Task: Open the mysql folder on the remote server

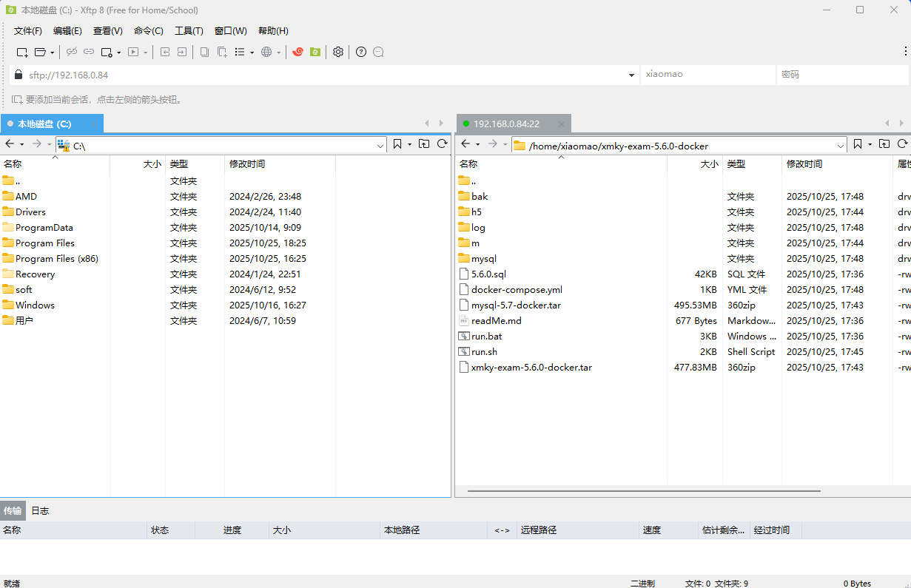Action: pyautogui.click(x=483, y=258)
